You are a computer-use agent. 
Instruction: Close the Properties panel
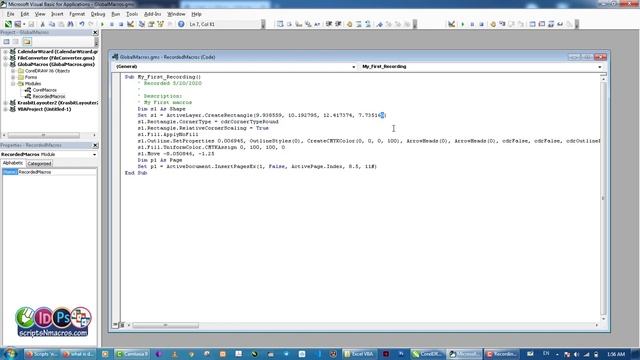pos(95,145)
